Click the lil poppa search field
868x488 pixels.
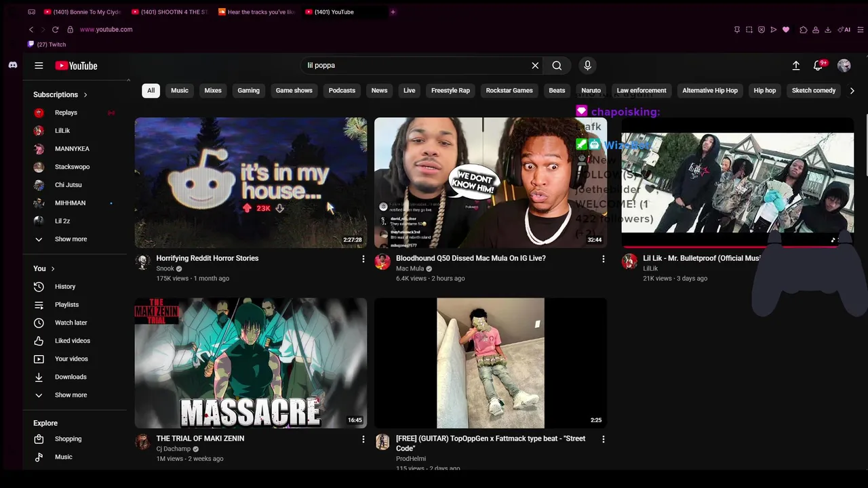click(415, 66)
